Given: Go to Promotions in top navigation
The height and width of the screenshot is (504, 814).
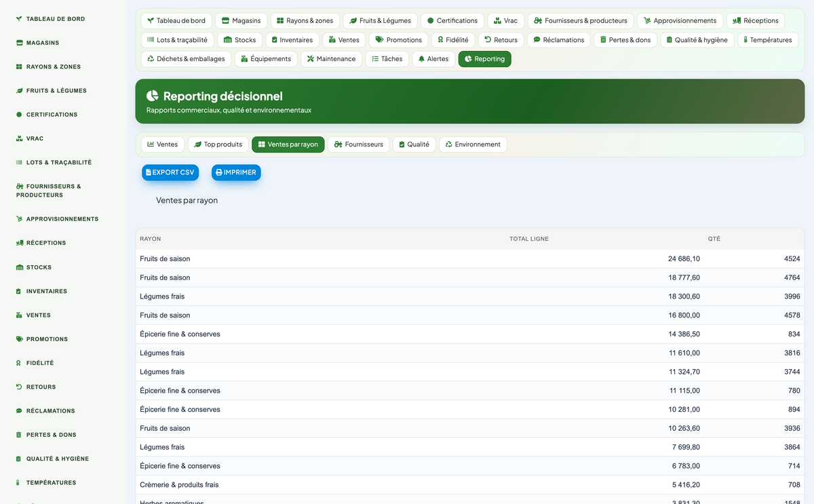Looking at the screenshot, I should click(x=399, y=40).
